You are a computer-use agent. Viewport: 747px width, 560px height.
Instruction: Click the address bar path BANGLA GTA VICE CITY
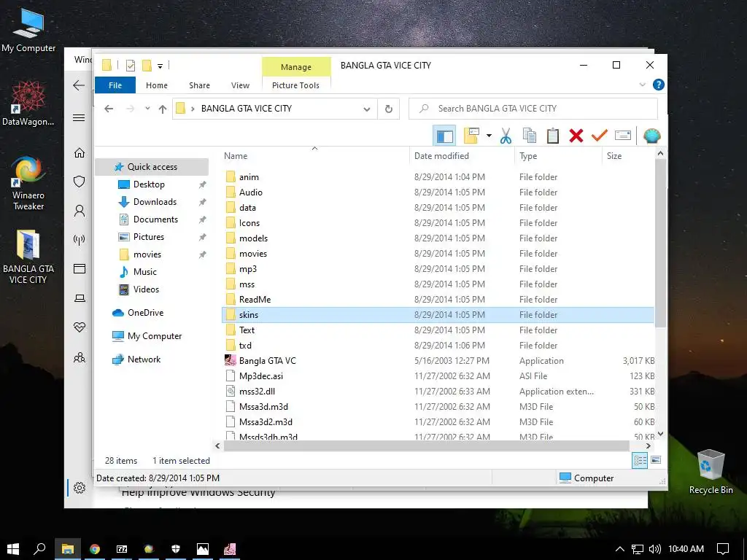click(x=247, y=109)
